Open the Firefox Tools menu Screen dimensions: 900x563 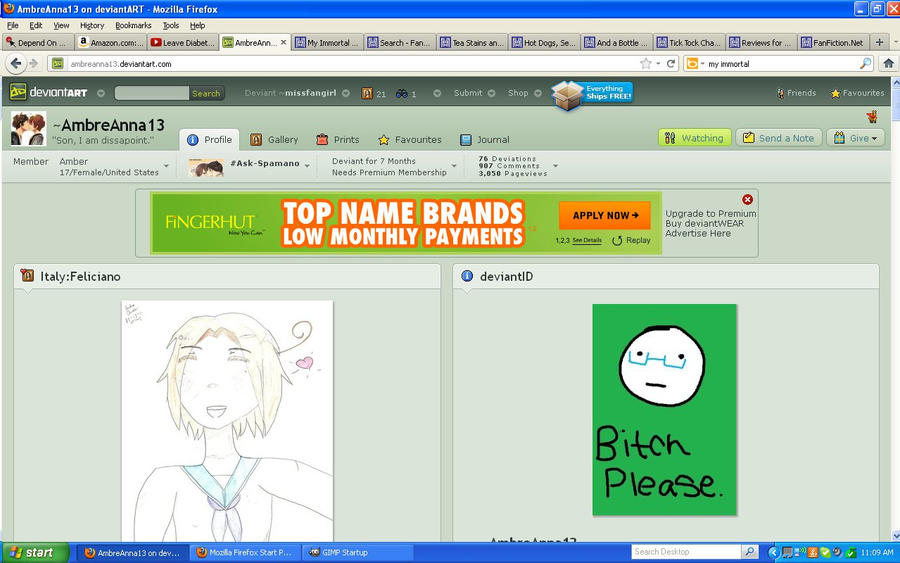coord(170,25)
